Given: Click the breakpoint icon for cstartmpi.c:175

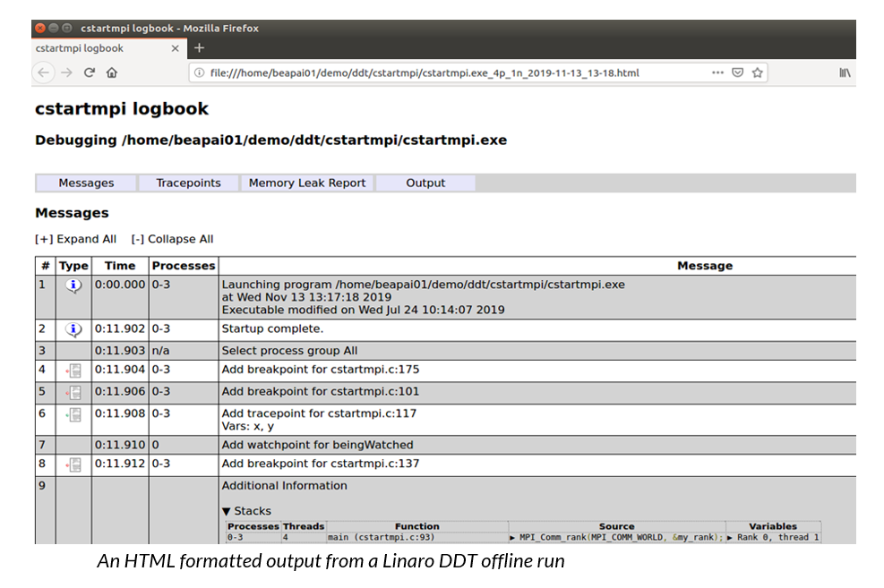Looking at the screenshot, I should point(73,370).
